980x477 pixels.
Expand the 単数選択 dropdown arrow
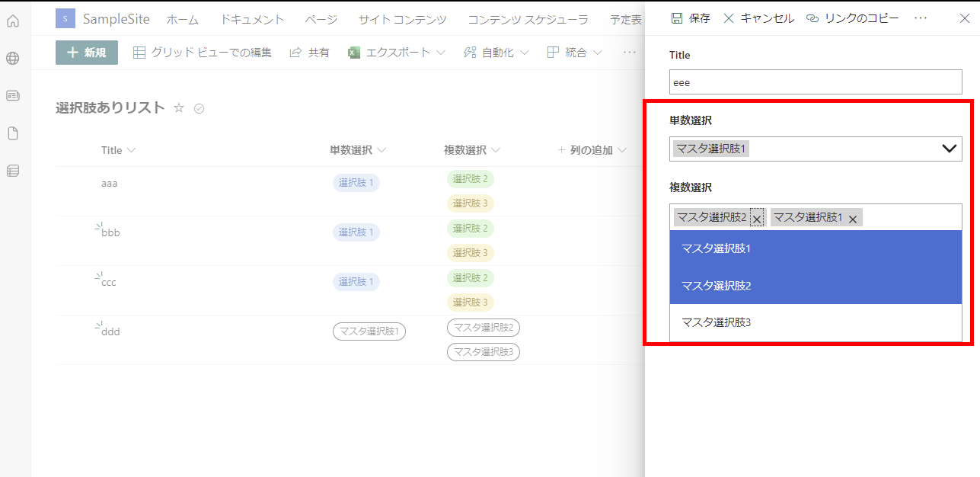(949, 149)
